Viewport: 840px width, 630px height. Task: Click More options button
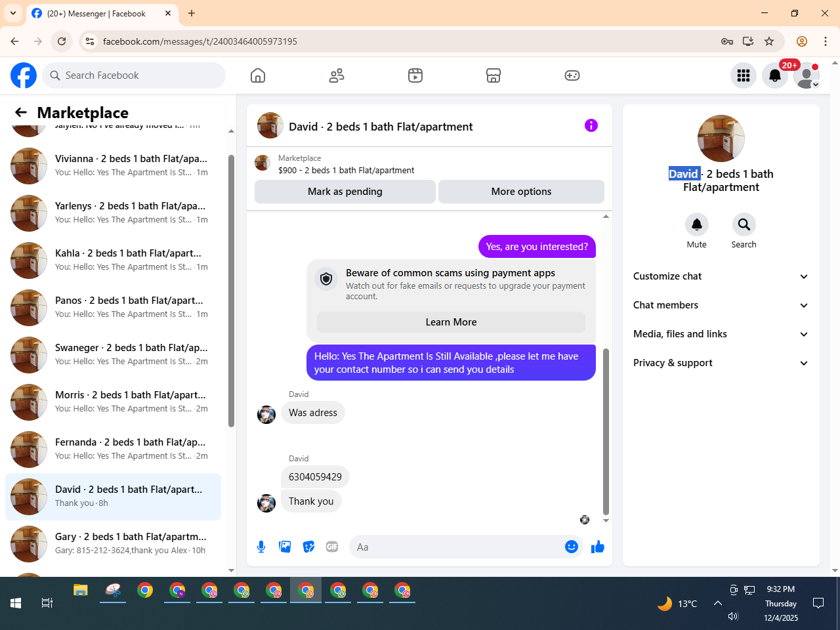tap(521, 192)
